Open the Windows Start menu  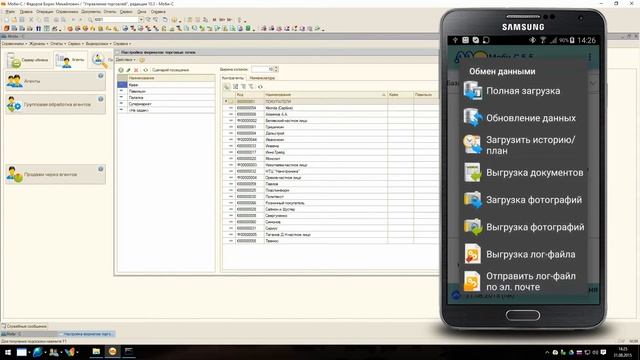pos(7,352)
